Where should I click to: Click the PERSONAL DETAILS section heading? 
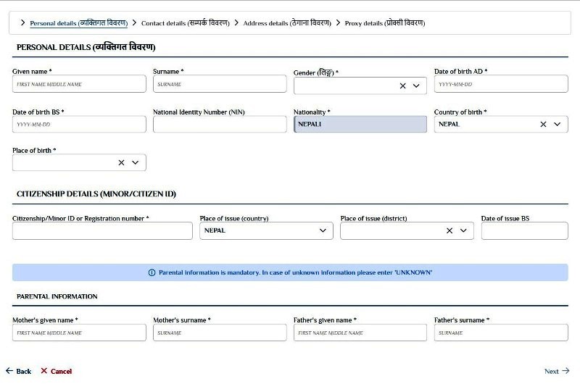(x=86, y=47)
